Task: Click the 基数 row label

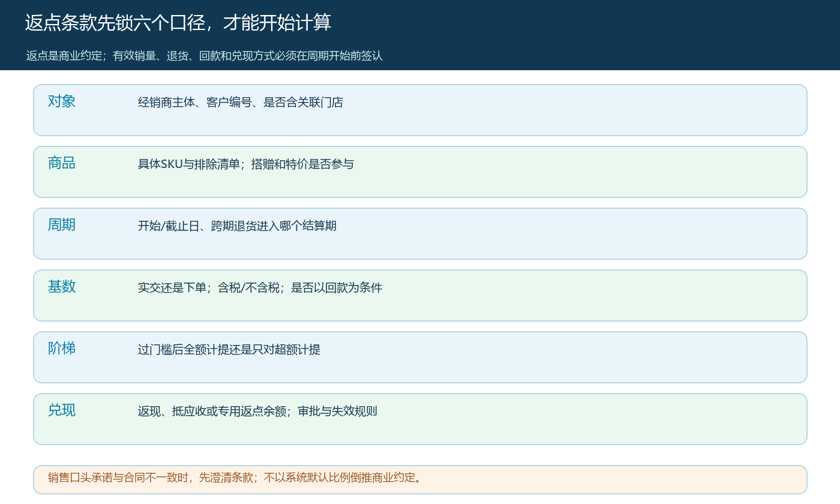Action: [62, 287]
